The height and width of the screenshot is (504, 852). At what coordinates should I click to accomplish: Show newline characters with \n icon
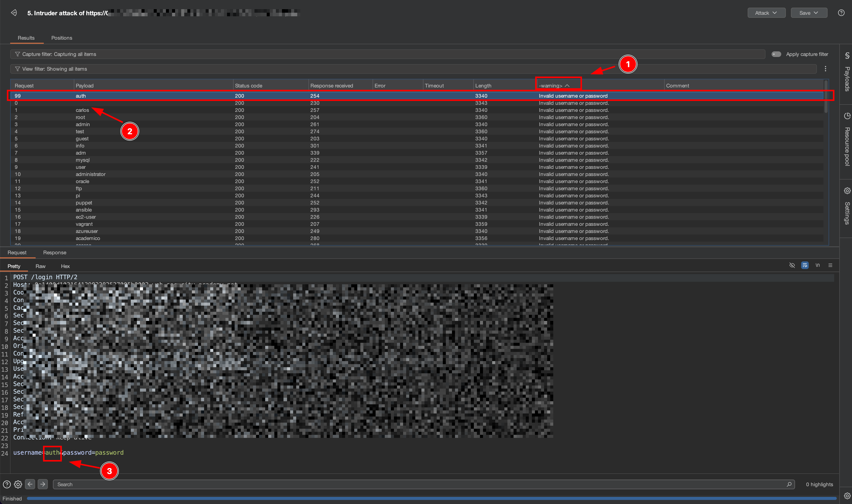817,265
